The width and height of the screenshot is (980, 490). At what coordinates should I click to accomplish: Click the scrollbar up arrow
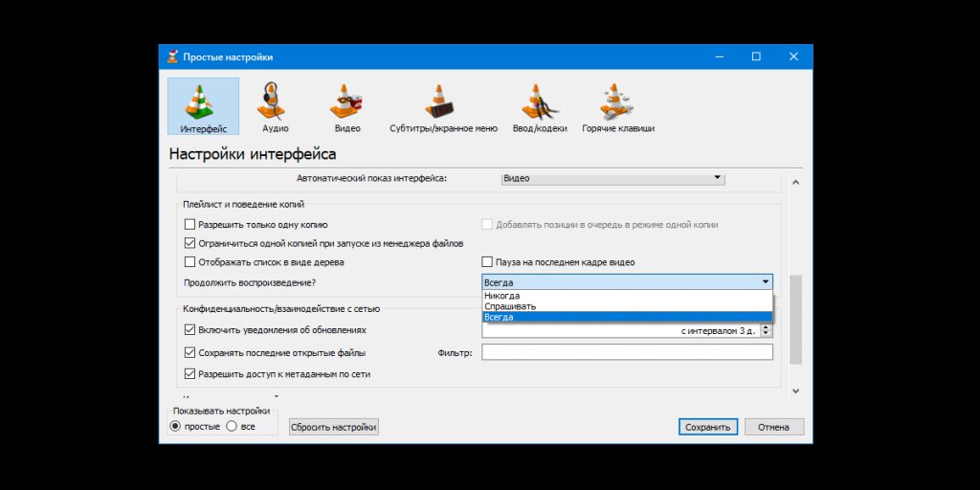(795, 183)
